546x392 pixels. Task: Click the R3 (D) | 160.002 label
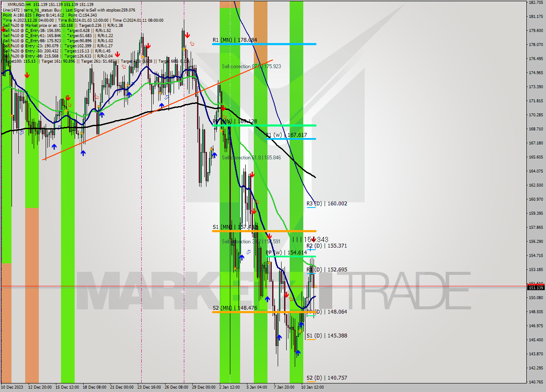click(327, 204)
